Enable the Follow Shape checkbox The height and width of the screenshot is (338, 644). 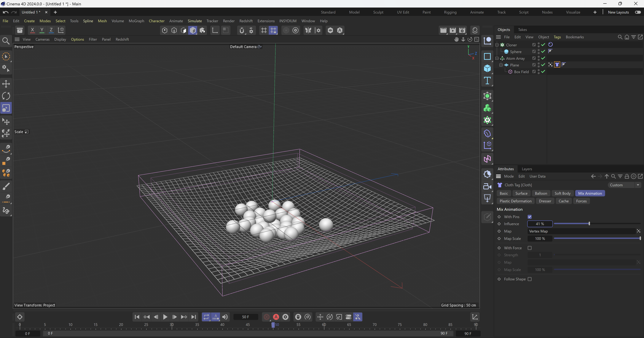pos(529,279)
